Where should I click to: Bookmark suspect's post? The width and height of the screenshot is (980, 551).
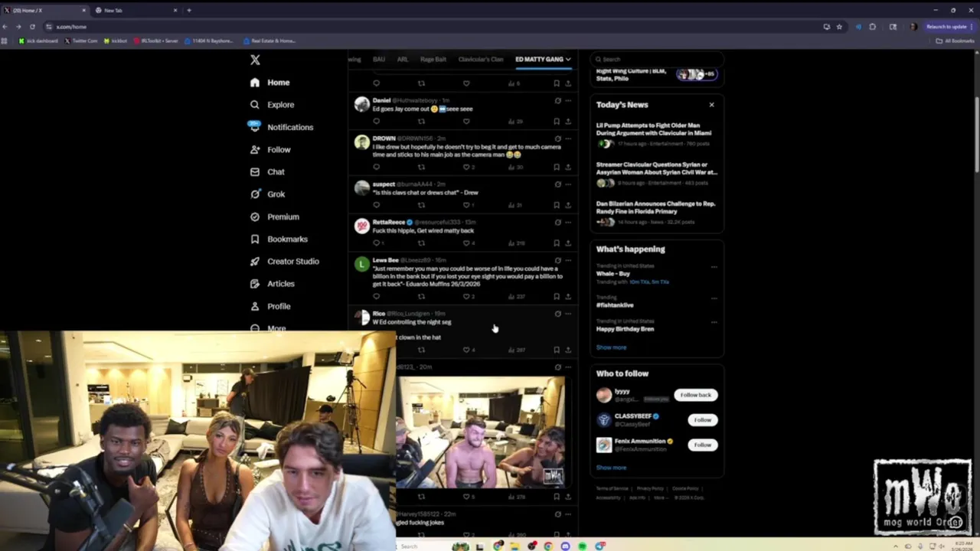click(x=557, y=205)
